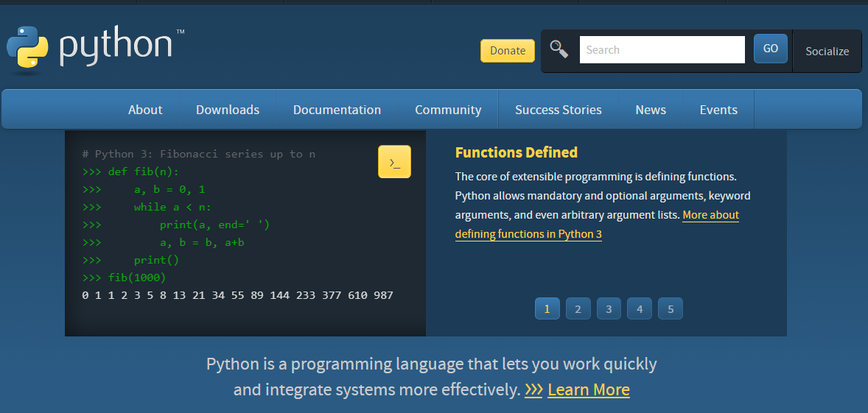Switch to slide 5 of the carousel
The height and width of the screenshot is (413, 868).
(x=671, y=308)
